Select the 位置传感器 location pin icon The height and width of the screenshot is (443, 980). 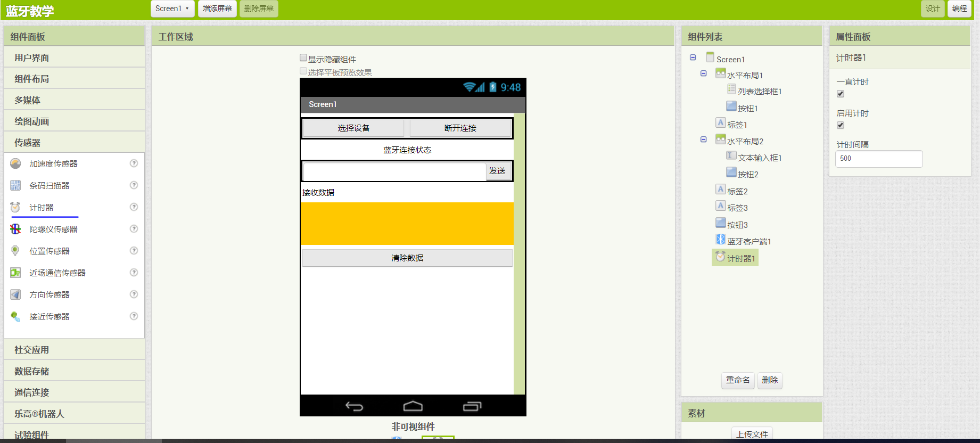tap(15, 251)
